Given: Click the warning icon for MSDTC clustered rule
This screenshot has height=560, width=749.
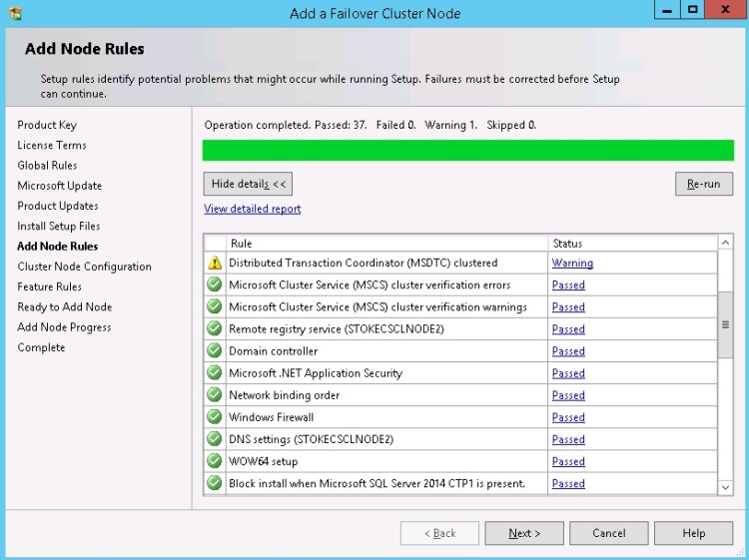Looking at the screenshot, I should (x=215, y=264).
